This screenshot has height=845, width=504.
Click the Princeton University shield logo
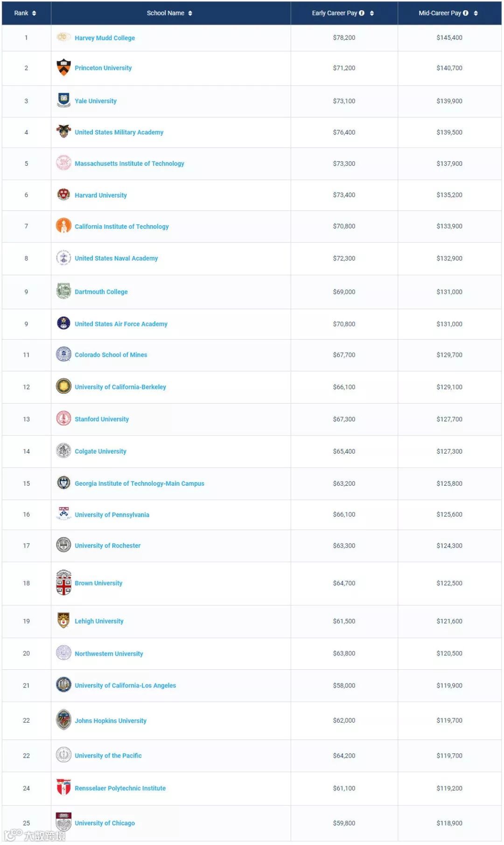[x=63, y=67]
